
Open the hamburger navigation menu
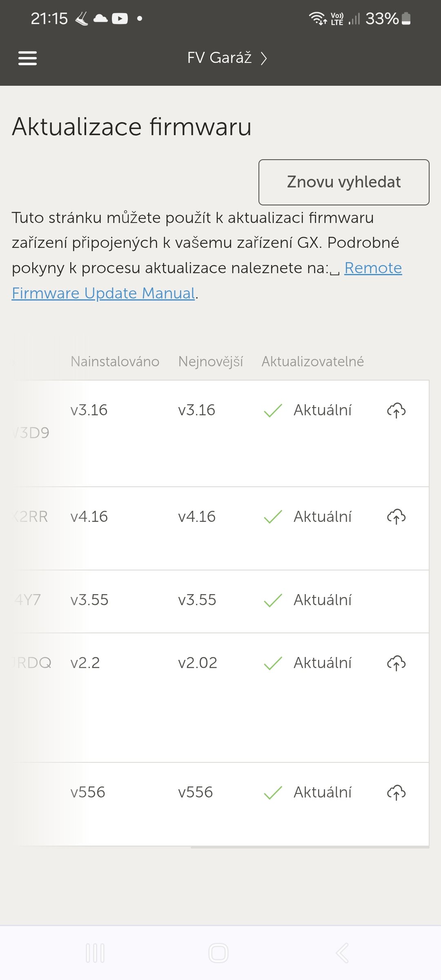click(27, 58)
